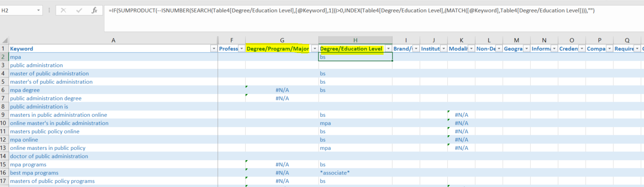Screen dimensions: 644x187
Task: Click cell 'mpa programs'
Action: pyautogui.click(x=113, y=165)
